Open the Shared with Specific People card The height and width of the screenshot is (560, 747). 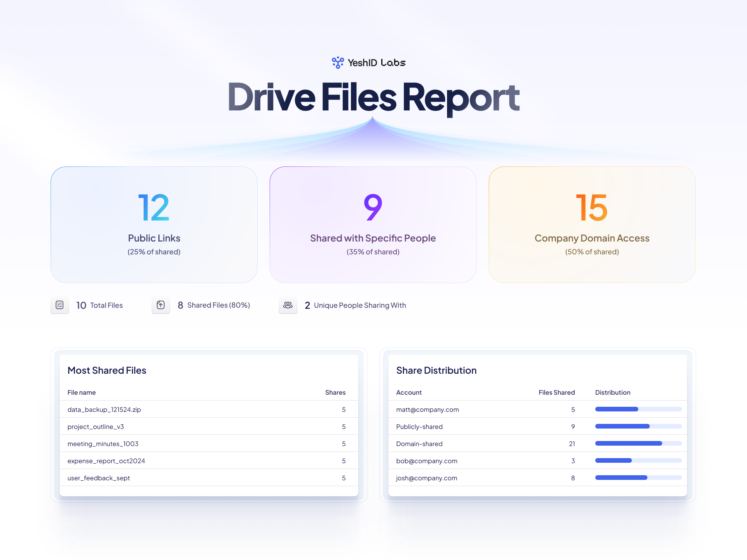[373, 225]
